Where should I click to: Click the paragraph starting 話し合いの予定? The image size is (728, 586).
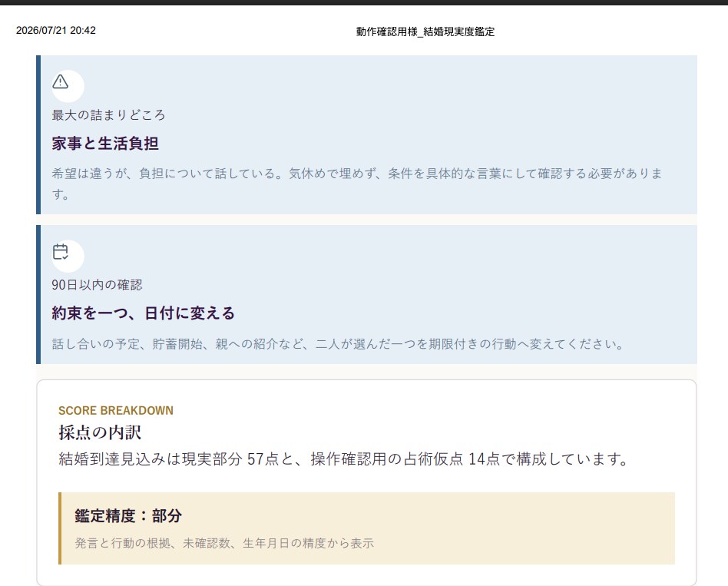pos(338,344)
